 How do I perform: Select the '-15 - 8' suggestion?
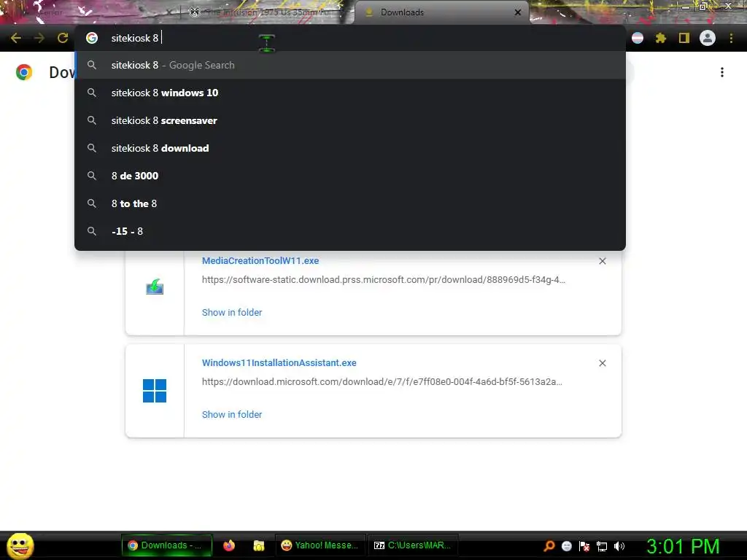350,231
